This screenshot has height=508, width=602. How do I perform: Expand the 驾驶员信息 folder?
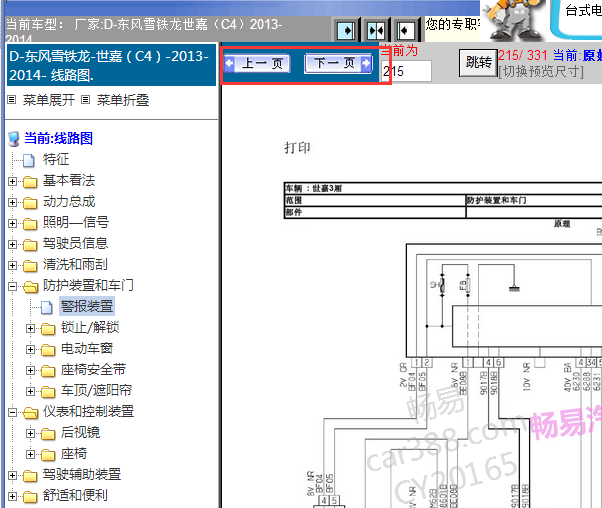[x=12, y=244]
